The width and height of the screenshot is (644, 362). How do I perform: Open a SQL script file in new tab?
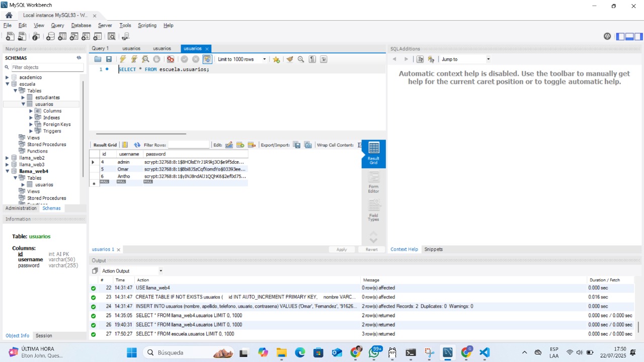pyautogui.click(x=22, y=36)
